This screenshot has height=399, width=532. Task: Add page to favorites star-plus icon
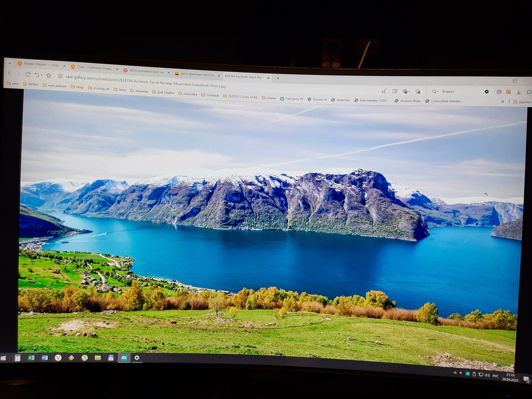point(418,92)
